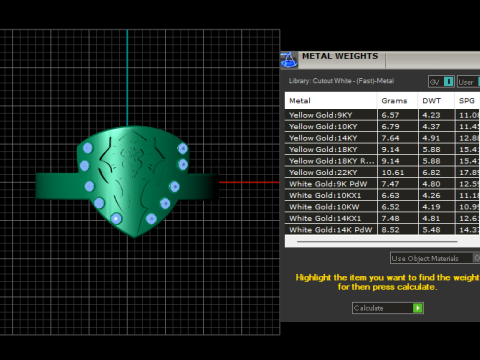
Task: Open the METAL WEIGHTS tab
Action: [x=340, y=56]
